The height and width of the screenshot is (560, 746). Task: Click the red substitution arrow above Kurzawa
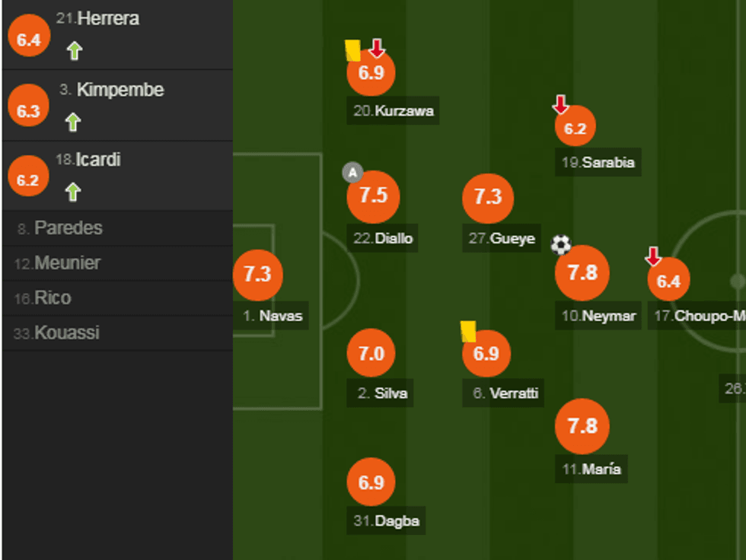click(377, 49)
